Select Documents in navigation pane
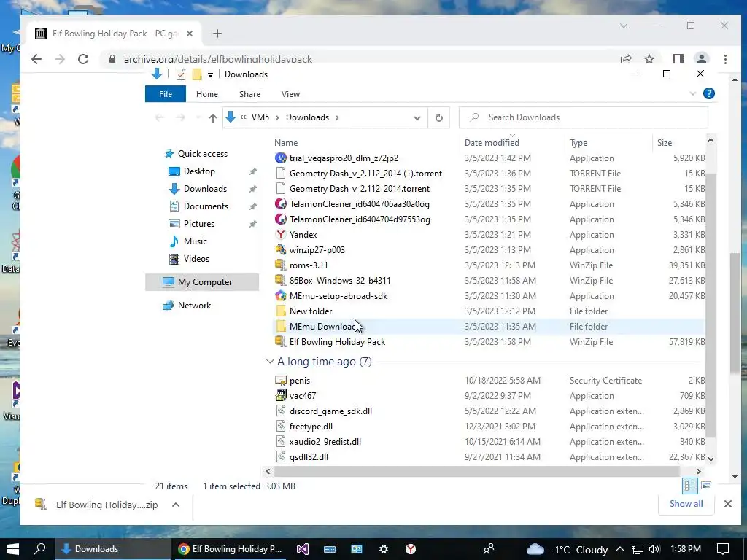Screen dimensions: 747x560 [205, 206]
